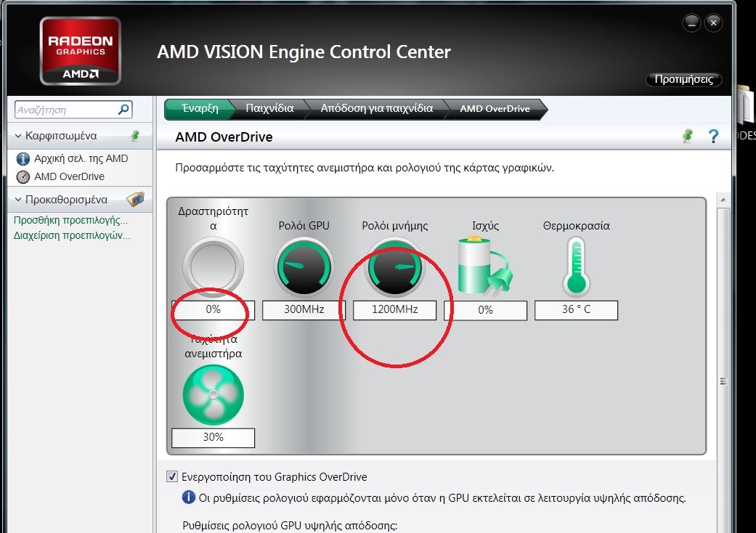Click the 300MHz GPU clock value

coord(304,310)
